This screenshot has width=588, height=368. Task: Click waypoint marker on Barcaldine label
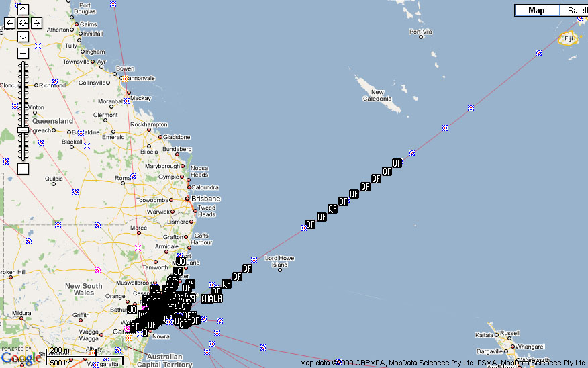81,133
